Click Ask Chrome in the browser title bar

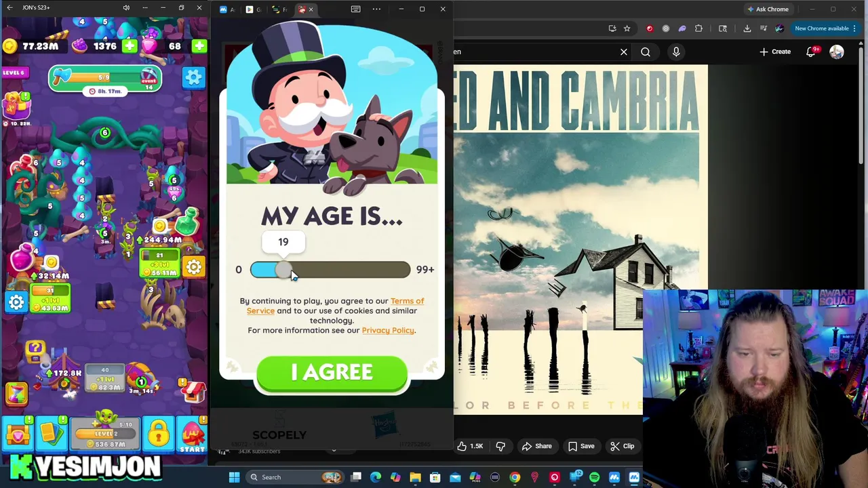click(768, 9)
